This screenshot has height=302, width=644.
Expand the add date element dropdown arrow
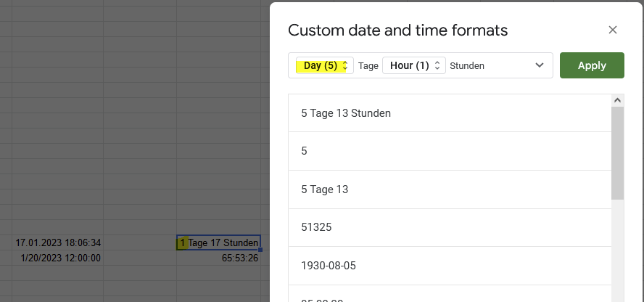point(539,65)
